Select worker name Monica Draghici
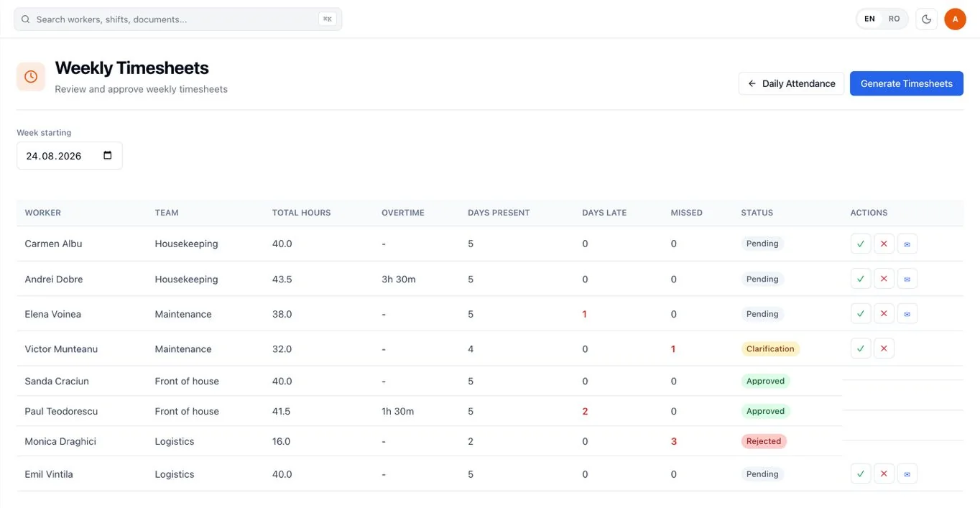This screenshot has height=508, width=980. tap(60, 441)
